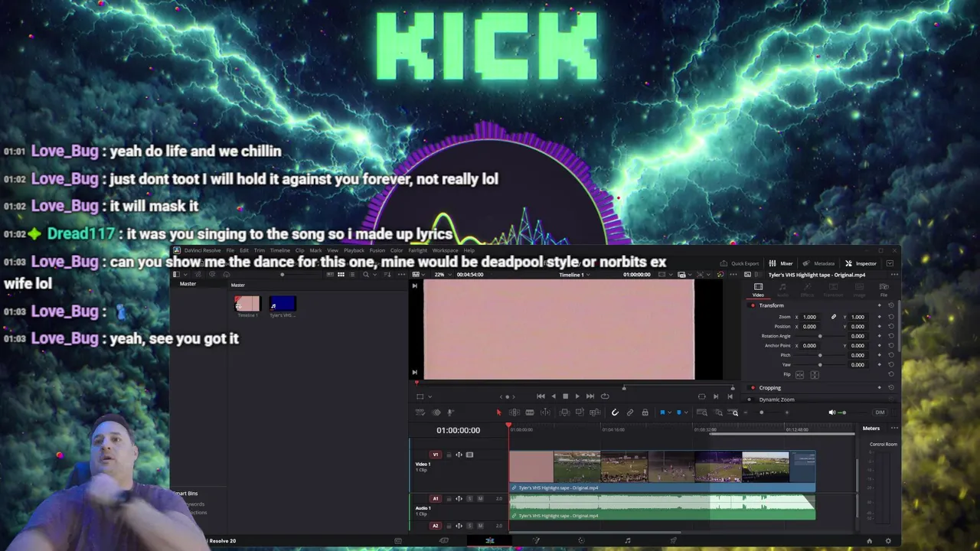This screenshot has width=980, height=551.
Task: Open the Metadata panel
Action: tap(818, 263)
